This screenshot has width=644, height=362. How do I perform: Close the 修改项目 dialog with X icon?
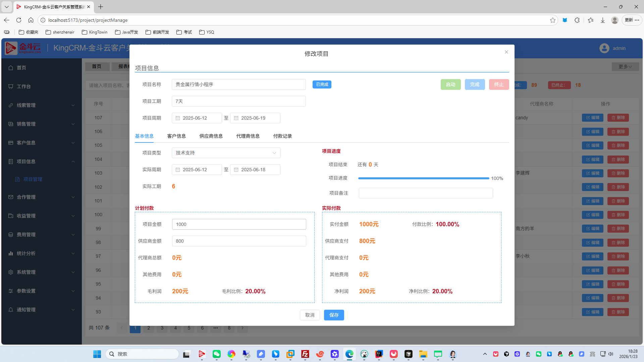(x=506, y=52)
